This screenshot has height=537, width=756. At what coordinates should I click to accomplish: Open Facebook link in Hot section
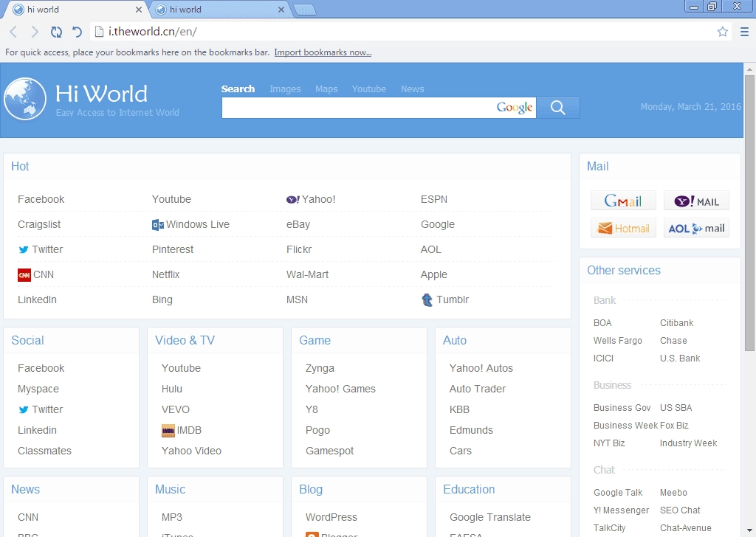41,199
